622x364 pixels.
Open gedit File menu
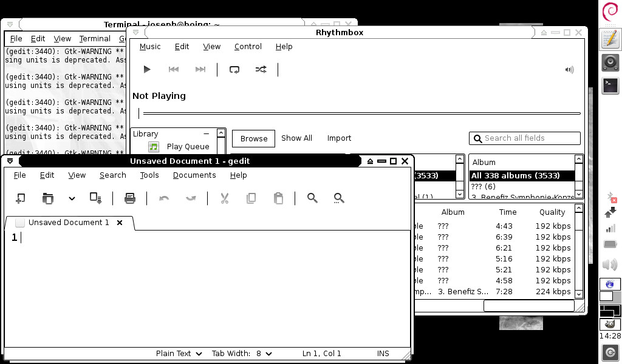pos(19,175)
